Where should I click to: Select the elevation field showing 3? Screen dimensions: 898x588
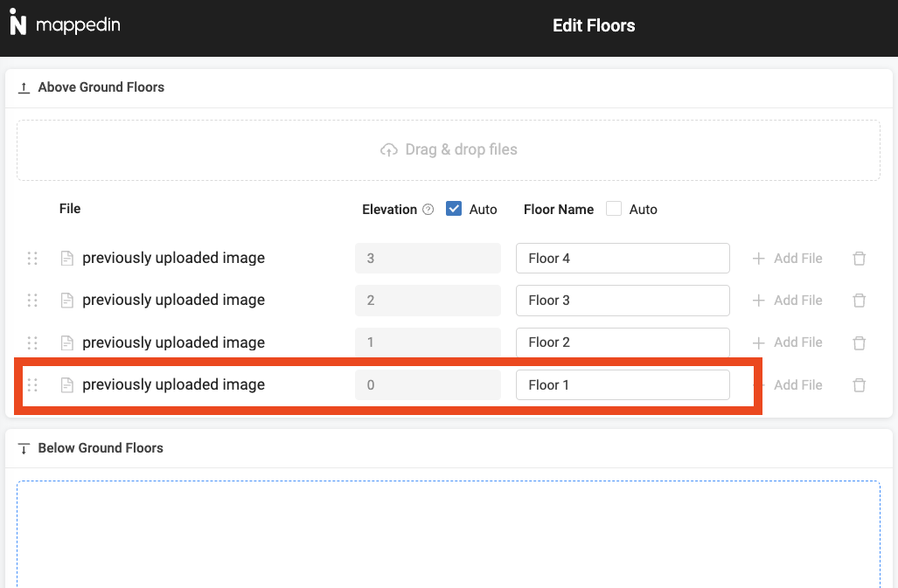coord(428,259)
